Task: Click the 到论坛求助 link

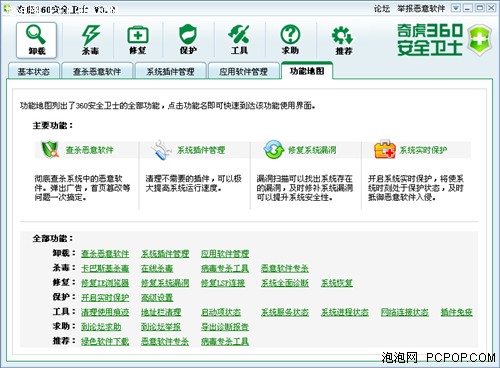Action: tap(101, 327)
